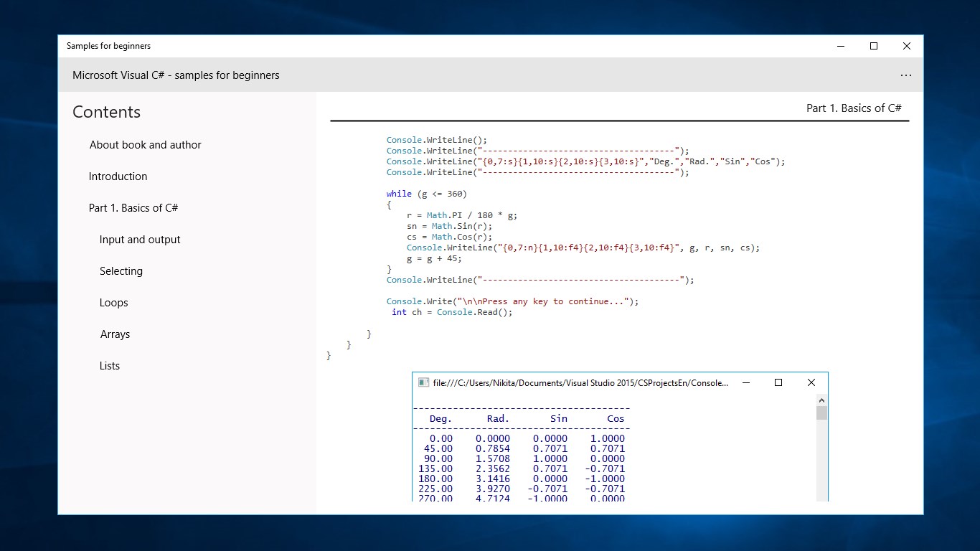Select the "Input and output" topic

pos(140,239)
